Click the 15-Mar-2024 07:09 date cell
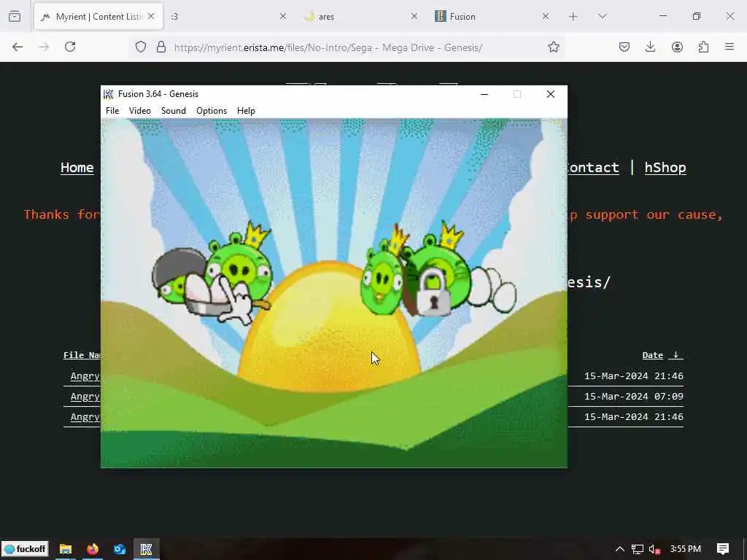The image size is (747, 560). pos(634,397)
